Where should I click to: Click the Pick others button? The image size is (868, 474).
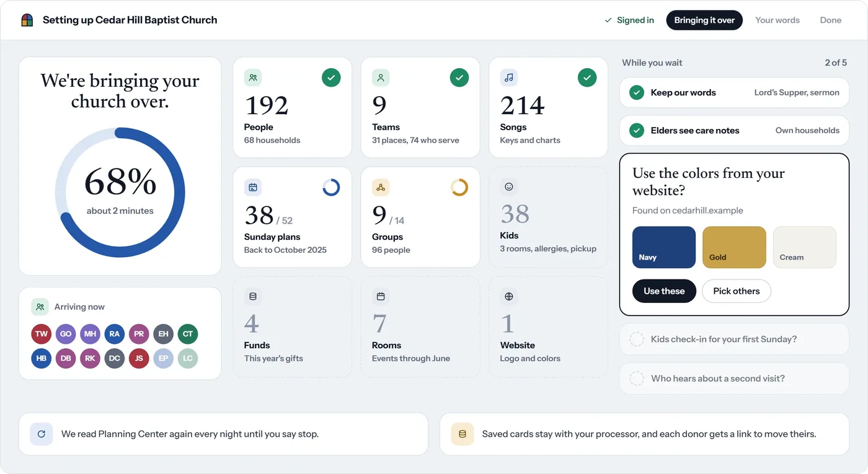(x=737, y=291)
